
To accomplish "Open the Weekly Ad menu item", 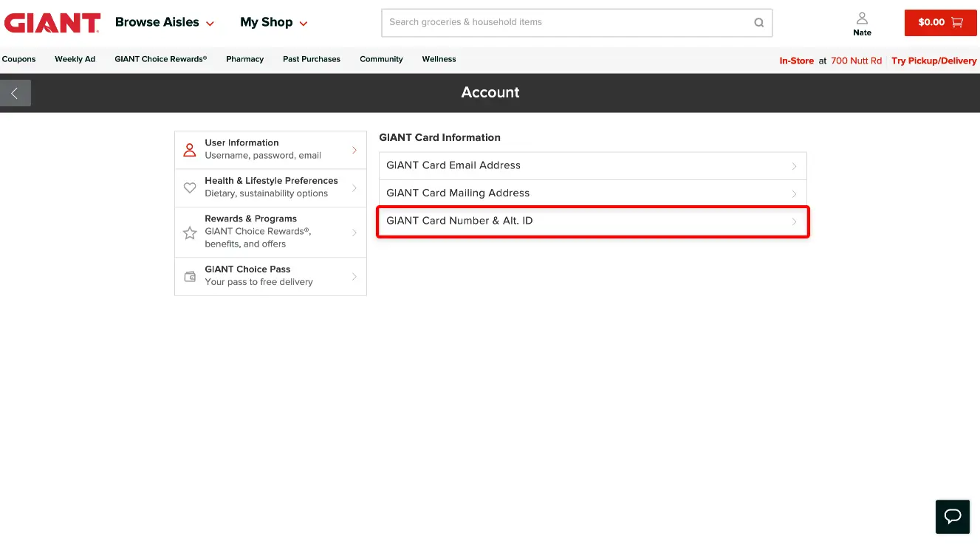I will (75, 59).
